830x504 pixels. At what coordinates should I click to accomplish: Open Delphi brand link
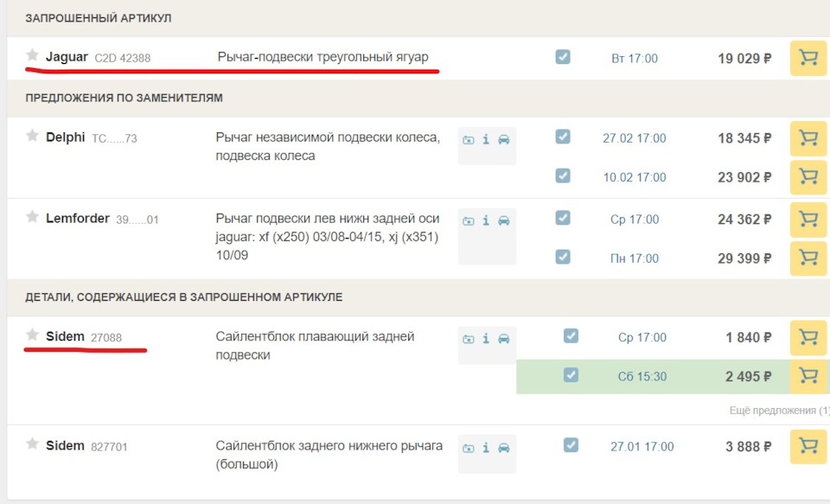coord(65,137)
